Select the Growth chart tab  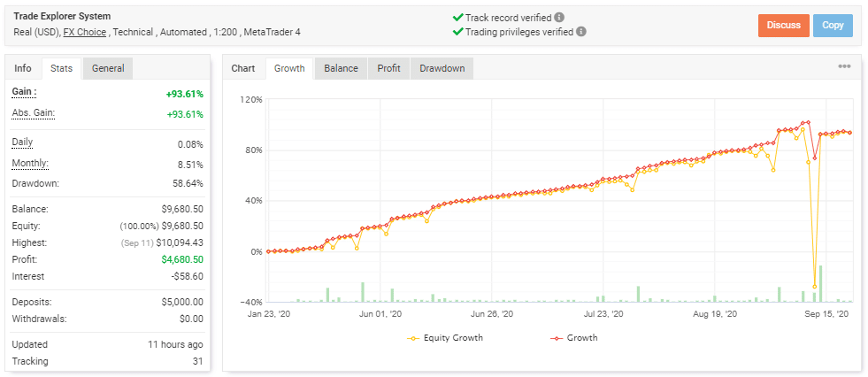coord(289,69)
